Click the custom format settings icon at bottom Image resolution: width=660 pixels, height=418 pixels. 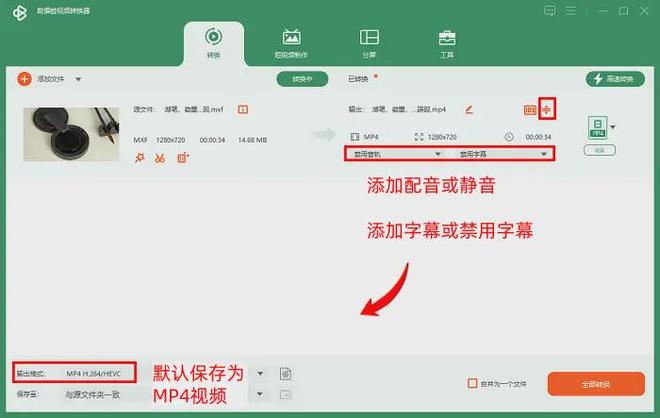[x=285, y=373]
